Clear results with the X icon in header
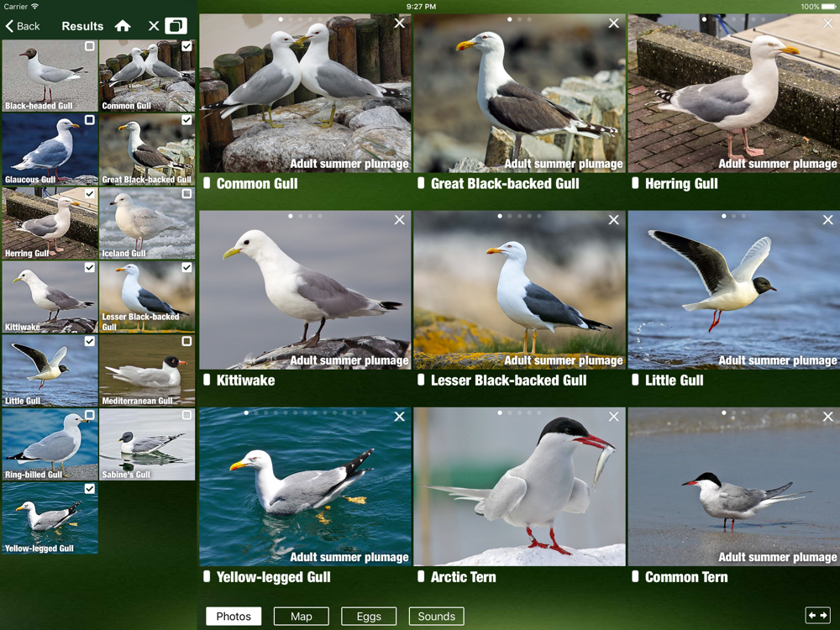 coord(154,26)
